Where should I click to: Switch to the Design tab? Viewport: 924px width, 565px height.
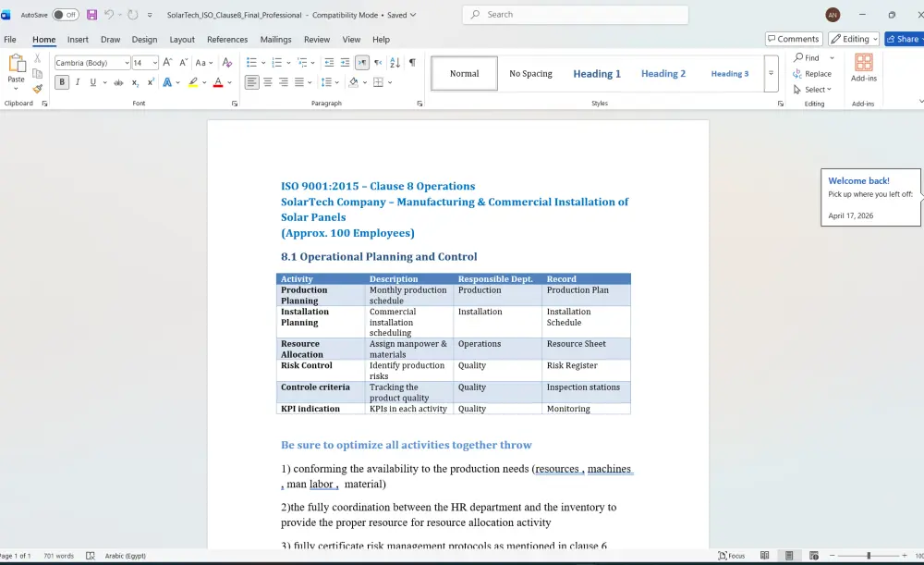(144, 40)
